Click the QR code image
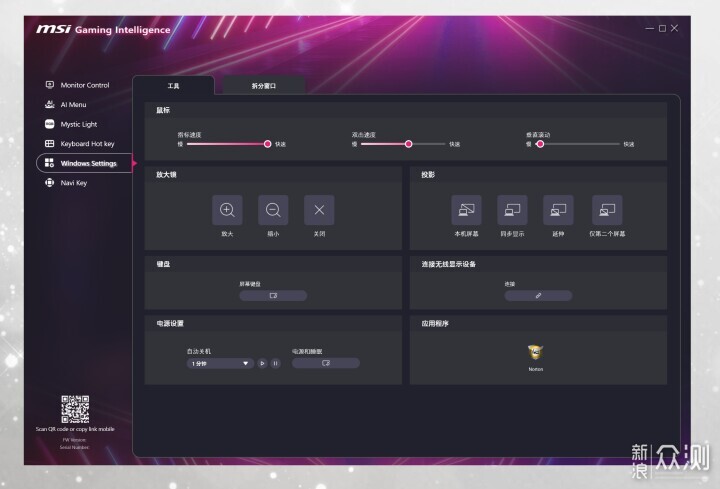 point(75,409)
